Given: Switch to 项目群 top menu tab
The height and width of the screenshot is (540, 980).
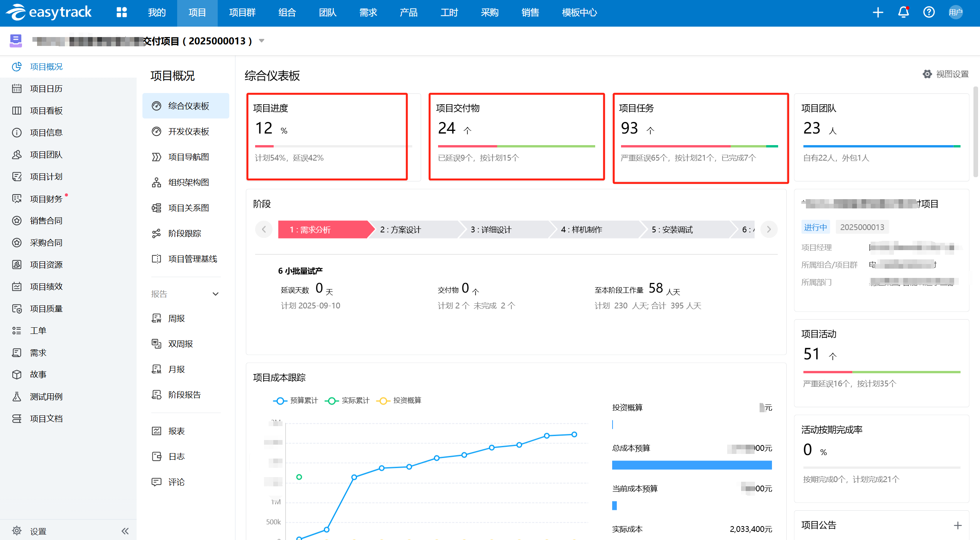Looking at the screenshot, I should pos(242,12).
